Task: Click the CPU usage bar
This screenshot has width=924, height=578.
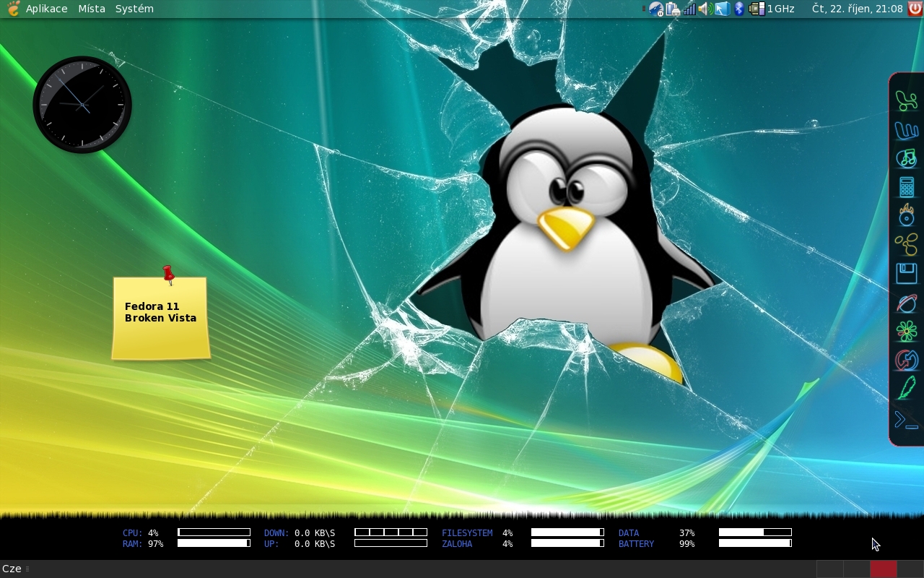Action: [x=214, y=532]
